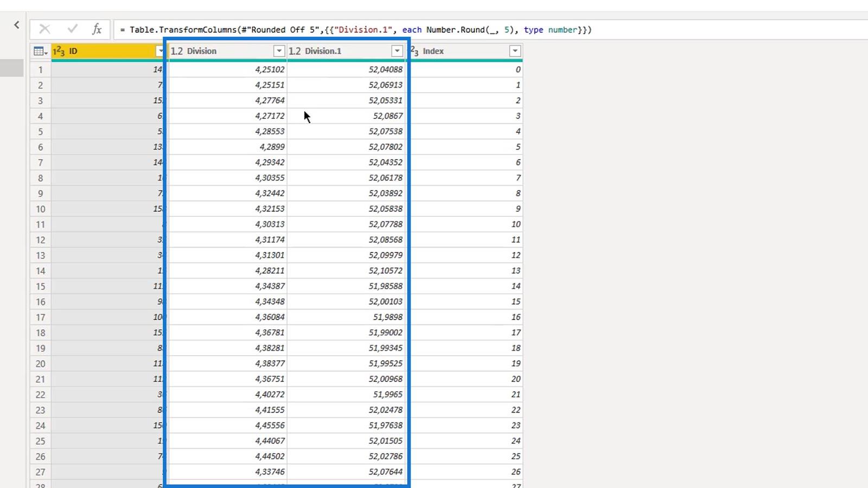Open the table menu icon at the grid corner
Image resolution: width=868 pixels, height=488 pixels.
pos(40,51)
